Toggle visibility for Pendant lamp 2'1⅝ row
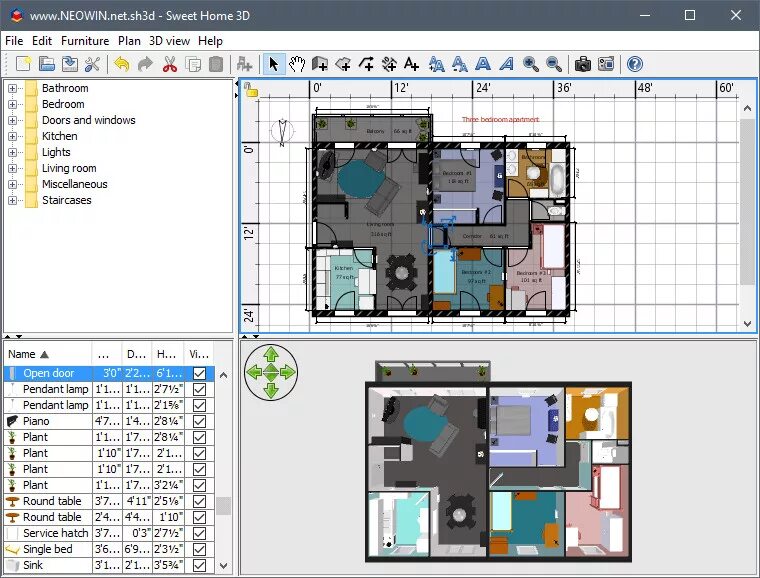 (x=199, y=405)
